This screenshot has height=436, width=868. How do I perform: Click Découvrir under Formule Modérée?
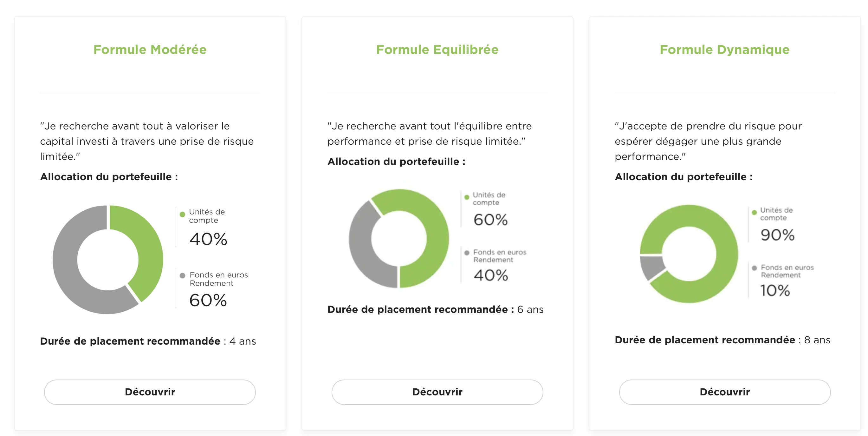[150, 392]
